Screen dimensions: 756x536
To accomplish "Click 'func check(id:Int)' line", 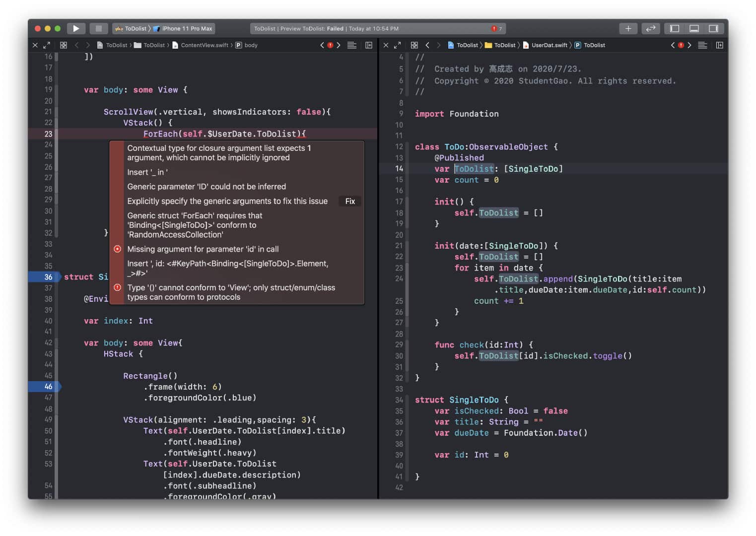I will pyautogui.click(x=484, y=345).
